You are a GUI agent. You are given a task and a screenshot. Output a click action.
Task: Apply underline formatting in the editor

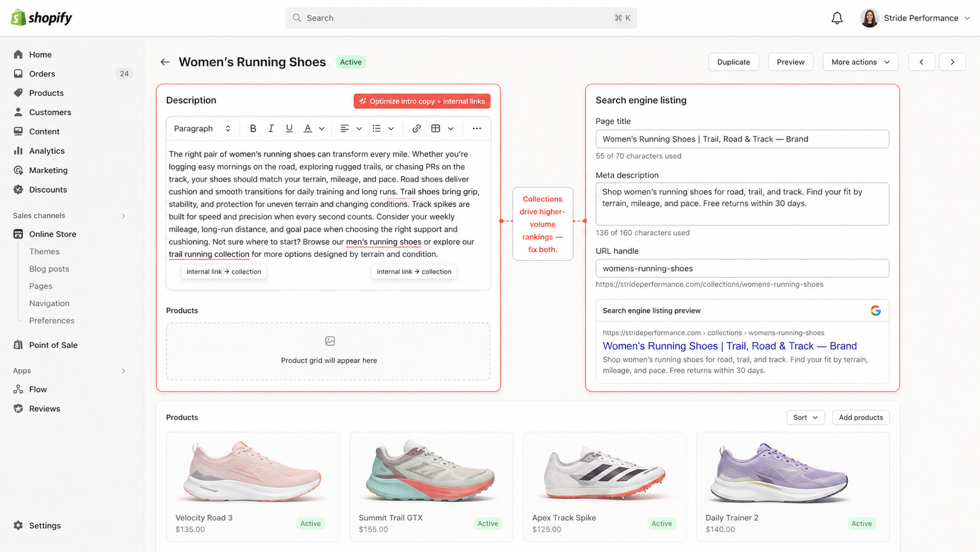click(289, 128)
